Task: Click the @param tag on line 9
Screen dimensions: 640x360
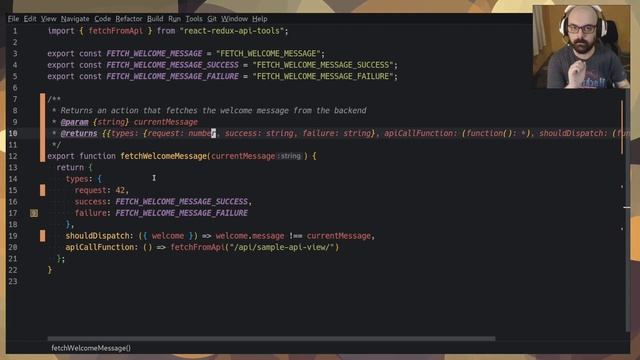Action: (74, 122)
